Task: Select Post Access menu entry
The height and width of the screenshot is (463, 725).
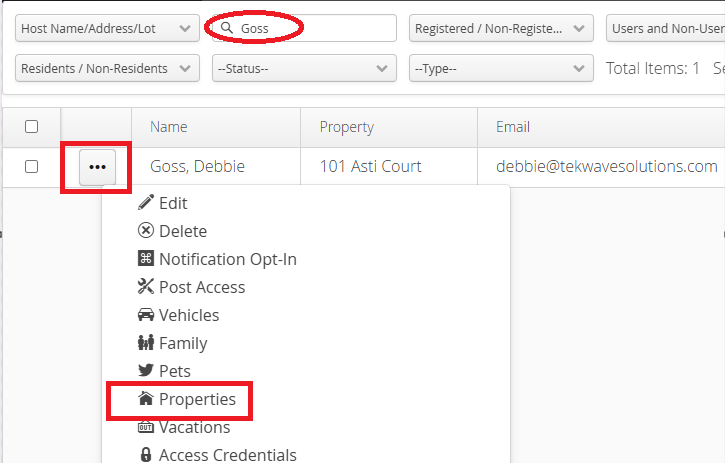Action: tap(202, 287)
